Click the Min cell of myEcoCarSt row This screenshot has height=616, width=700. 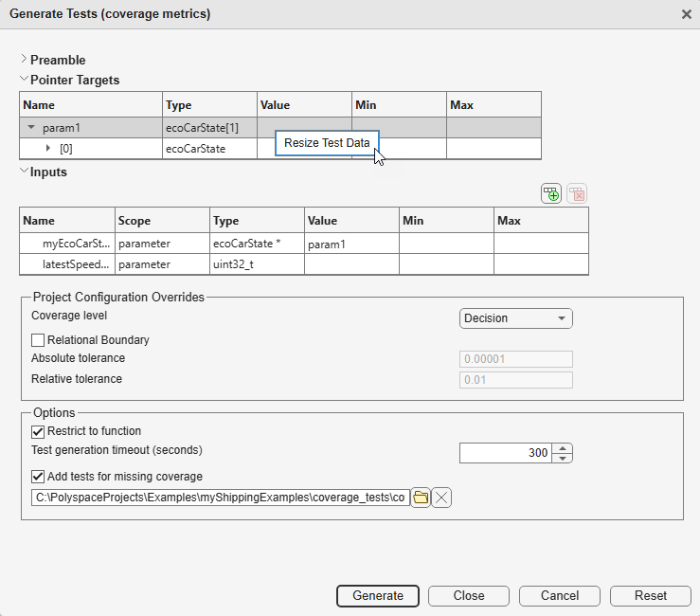(446, 244)
